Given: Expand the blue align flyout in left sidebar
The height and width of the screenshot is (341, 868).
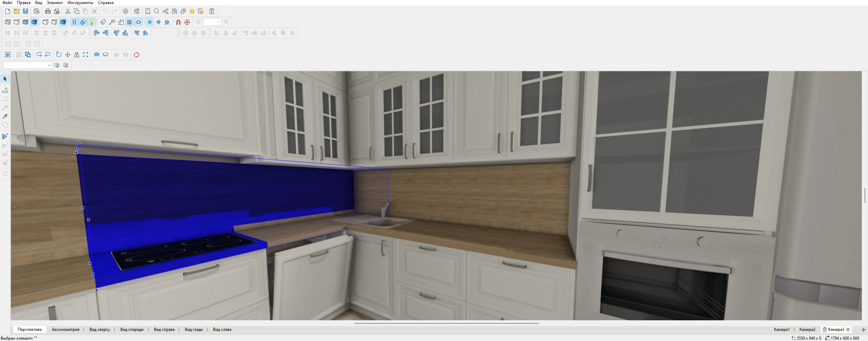Looking at the screenshot, I should pos(5,136).
